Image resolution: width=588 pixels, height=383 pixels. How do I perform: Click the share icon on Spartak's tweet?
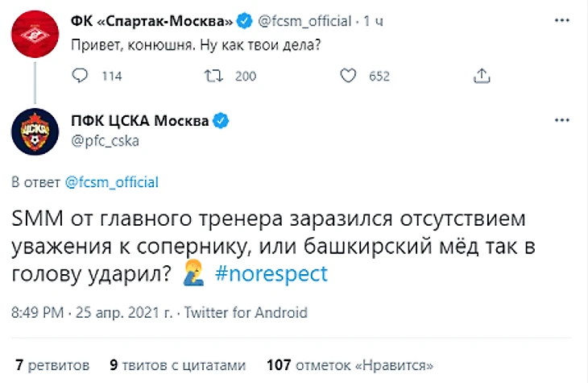click(x=482, y=76)
